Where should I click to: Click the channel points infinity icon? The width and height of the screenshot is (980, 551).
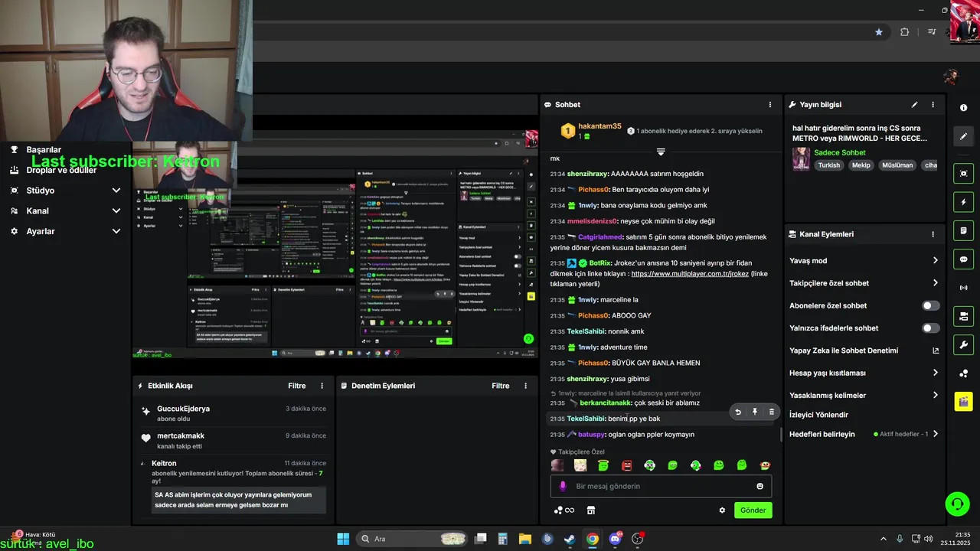tap(564, 510)
